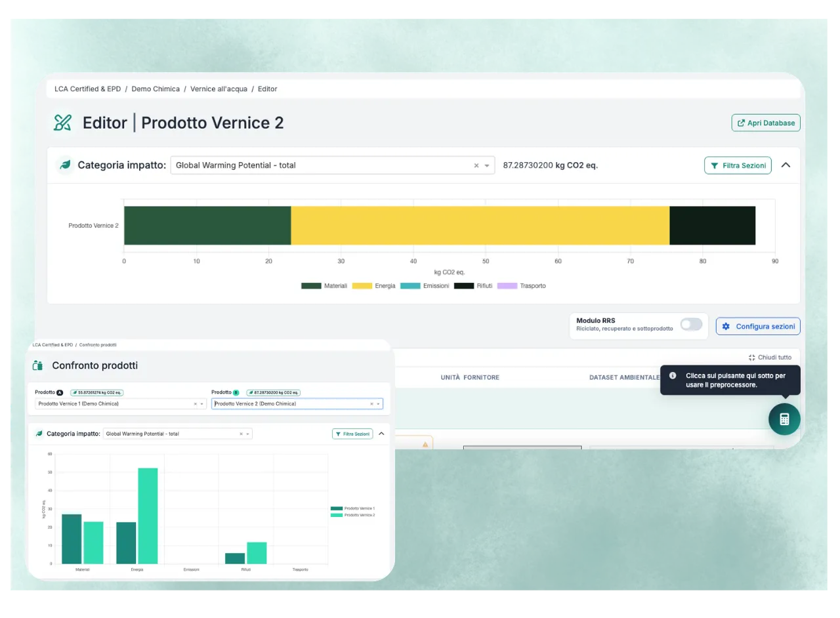Click the Confronto prodotti bottles icon
The width and height of the screenshot is (840, 618).
pyautogui.click(x=37, y=365)
